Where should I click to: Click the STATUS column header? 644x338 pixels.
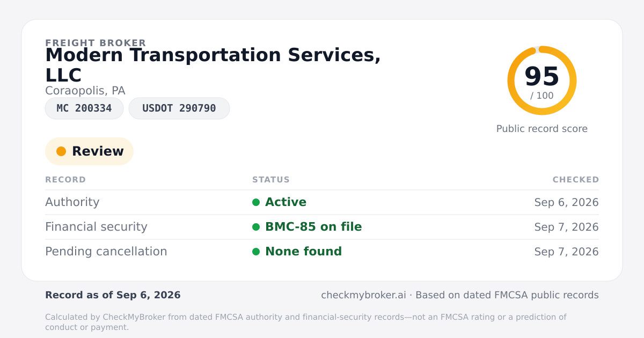pyautogui.click(x=271, y=180)
